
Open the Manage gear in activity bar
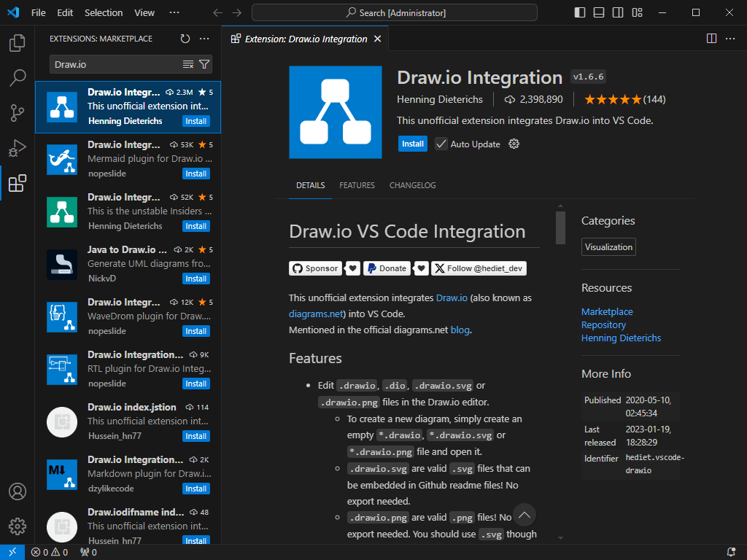[x=18, y=526]
